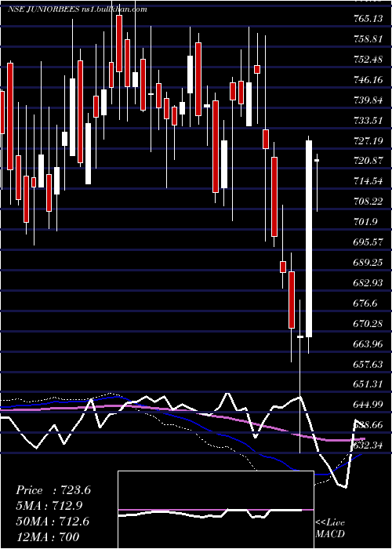Click the 50MA : 712.6 readout
The width and height of the screenshot is (392, 549).
click(53, 522)
